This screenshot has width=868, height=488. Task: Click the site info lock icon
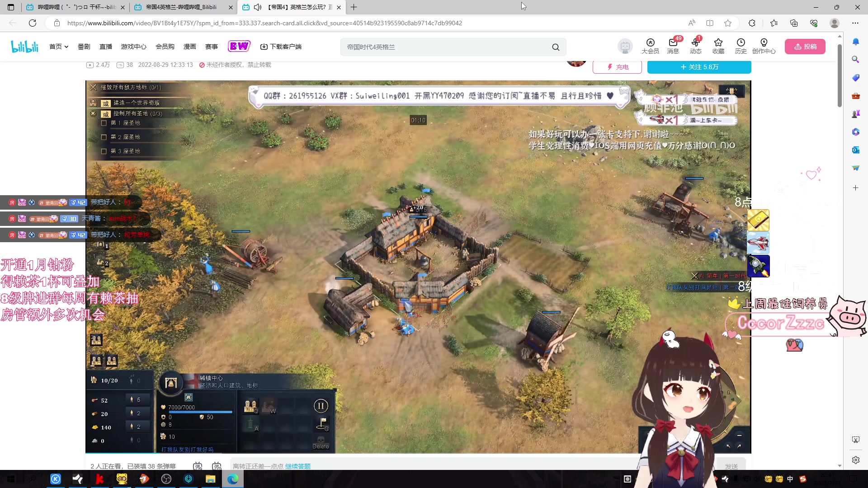pos(57,23)
